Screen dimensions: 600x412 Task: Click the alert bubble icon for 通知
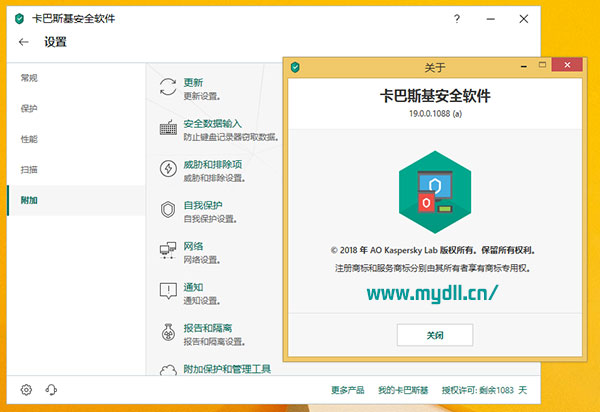(168, 291)
